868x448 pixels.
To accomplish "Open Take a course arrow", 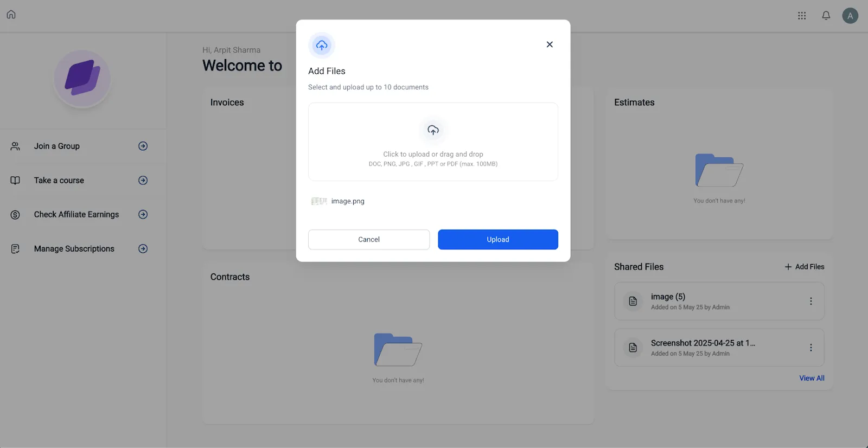I will (143, 180).
